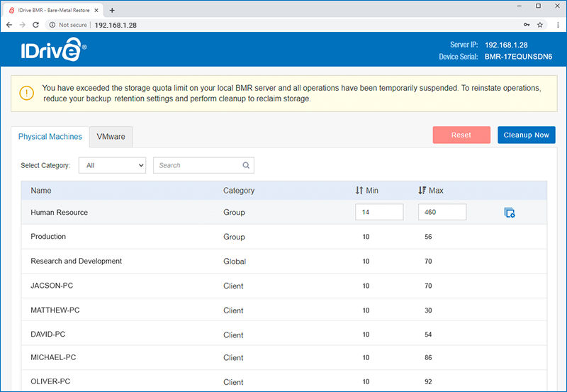Click the Not secure site info icon
Image resolution: width=567 pixels, height=392 pixels.
(x=52, y=25)
